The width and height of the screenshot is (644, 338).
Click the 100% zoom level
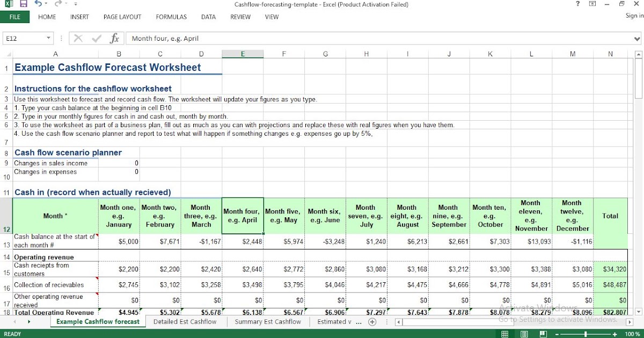[632, 334]
